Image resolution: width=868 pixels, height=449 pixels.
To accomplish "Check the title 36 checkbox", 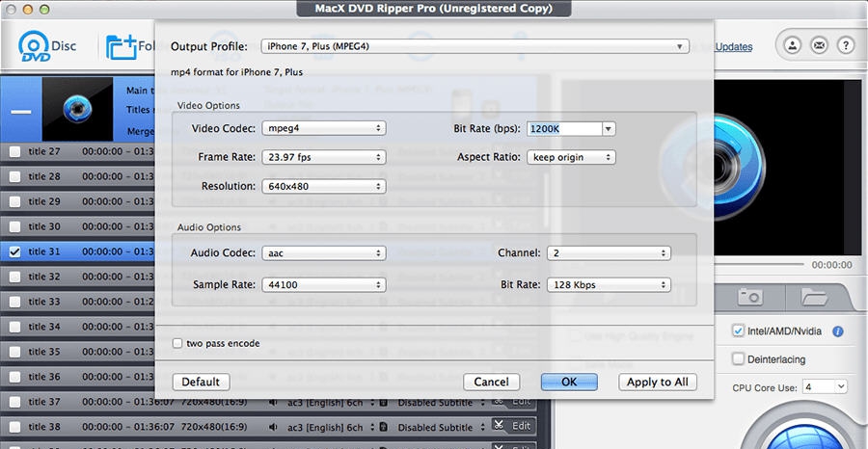I will [14, 377].
